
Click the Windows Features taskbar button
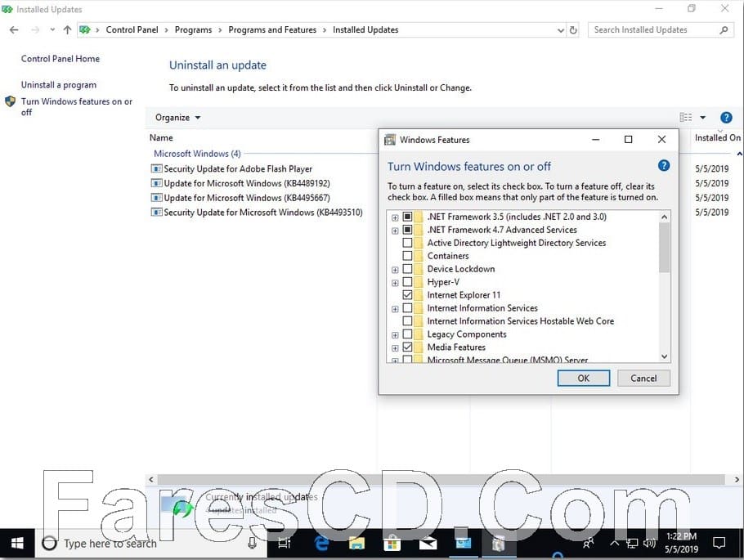pyautogui.click(x=498, y=543)
